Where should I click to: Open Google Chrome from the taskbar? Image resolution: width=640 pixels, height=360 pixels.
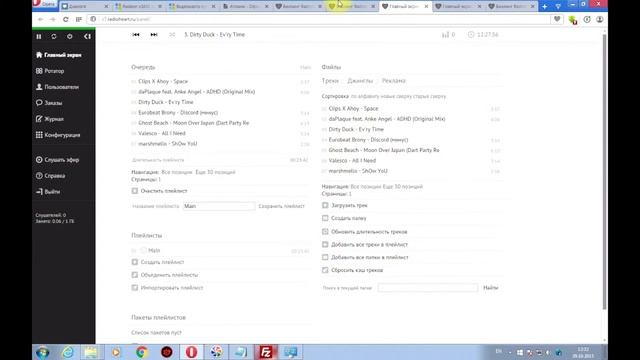(x=142, y=352)
